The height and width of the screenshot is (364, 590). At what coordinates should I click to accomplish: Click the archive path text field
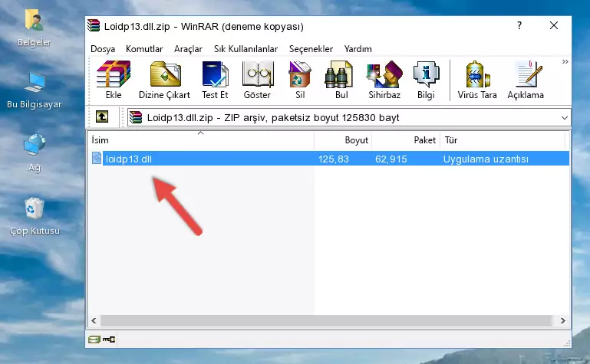[349, 118]
